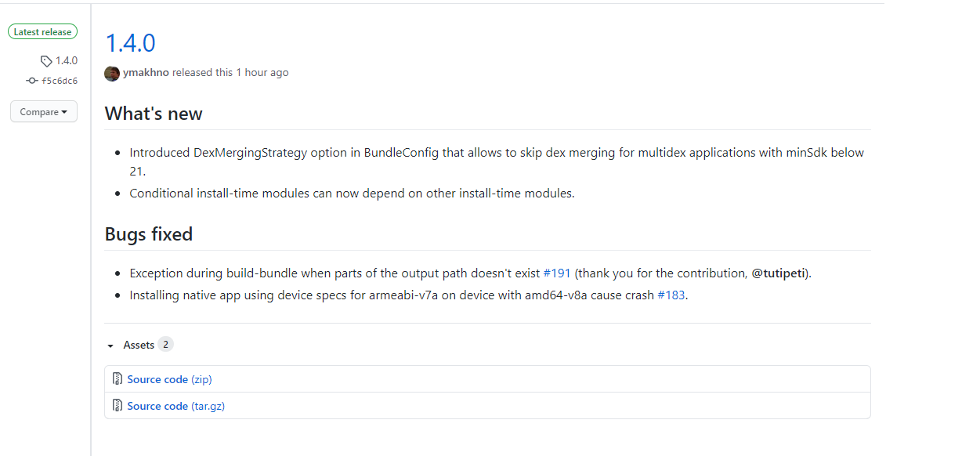Click the commit icon beside f5c6dc6
This screenshot has width=980, height=456.
[x=31, y=80]
